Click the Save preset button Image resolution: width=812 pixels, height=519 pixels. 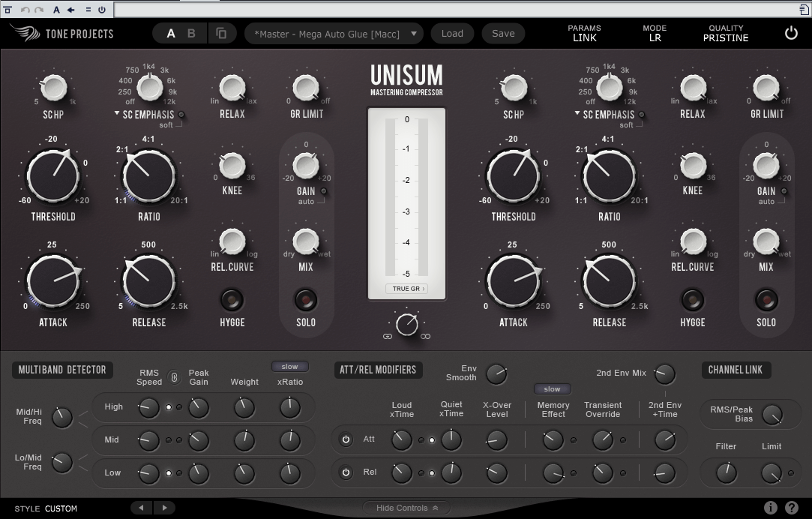[503, 34]
